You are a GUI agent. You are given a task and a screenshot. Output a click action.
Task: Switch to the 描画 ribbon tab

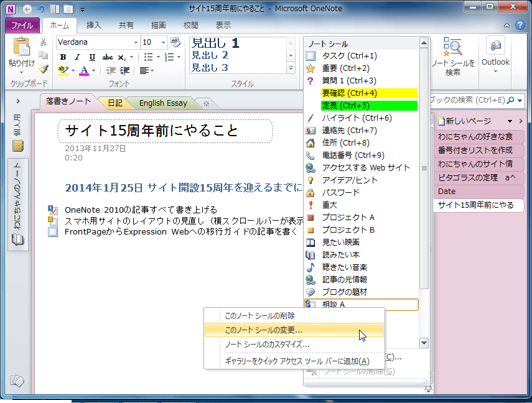(x=158, y=25)
